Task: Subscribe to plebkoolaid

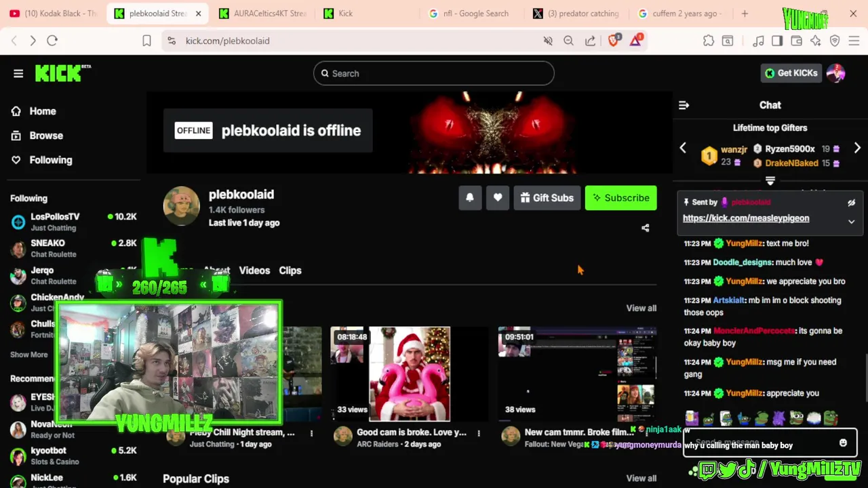Action: pyautogui.click(x=621, y=198)
